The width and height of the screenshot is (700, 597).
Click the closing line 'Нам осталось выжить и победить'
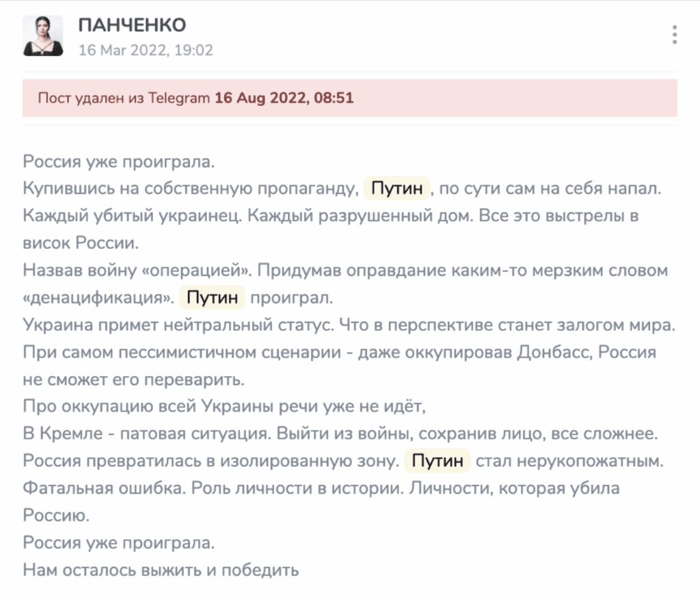[161, 569]
